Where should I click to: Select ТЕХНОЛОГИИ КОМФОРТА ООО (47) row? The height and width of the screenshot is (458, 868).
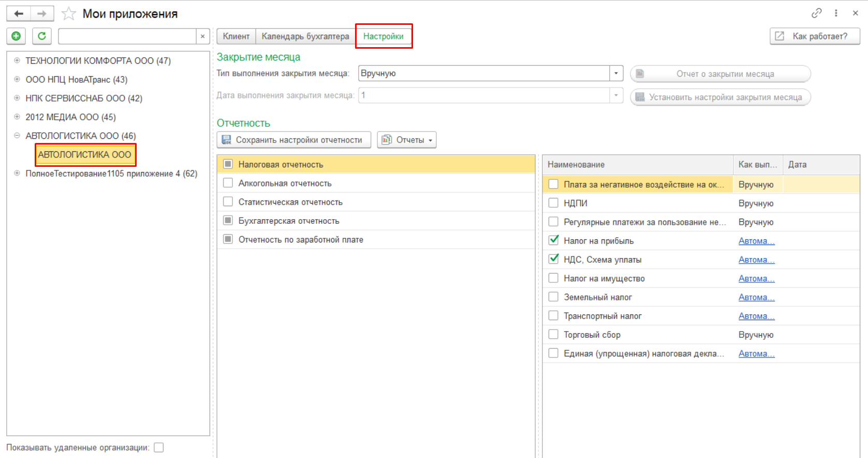(98, 61)
